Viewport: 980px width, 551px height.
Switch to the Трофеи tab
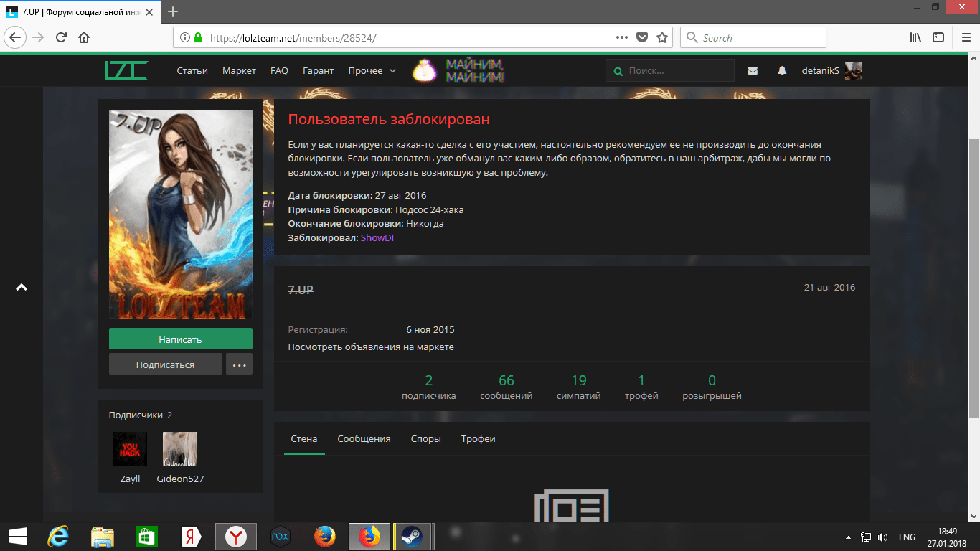pyautogui.click(x=478, y=438)
